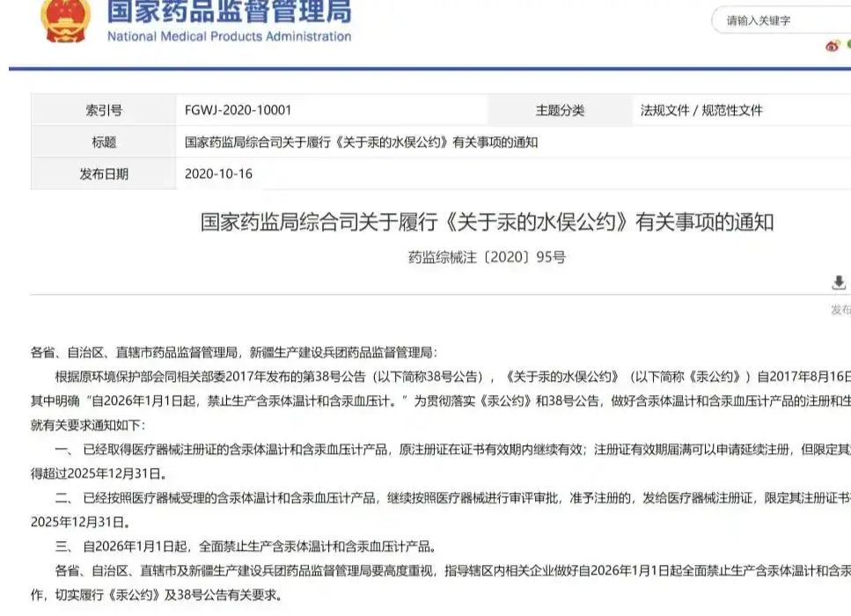The height and width of the screenshot is (616, 851).
Task: Click the download icon above the notice
Action: pyautogui.click(x=839, y=282)
